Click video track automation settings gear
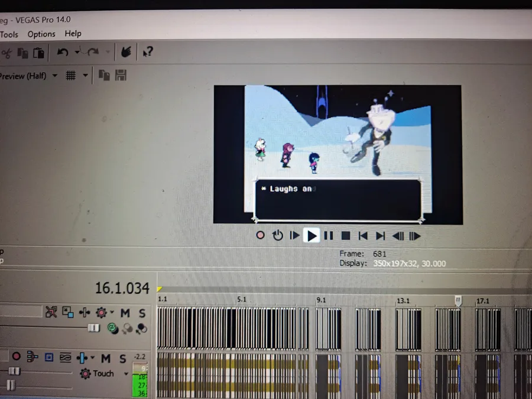The height and width of the screenshot is (399, 532). click(101, 312)
